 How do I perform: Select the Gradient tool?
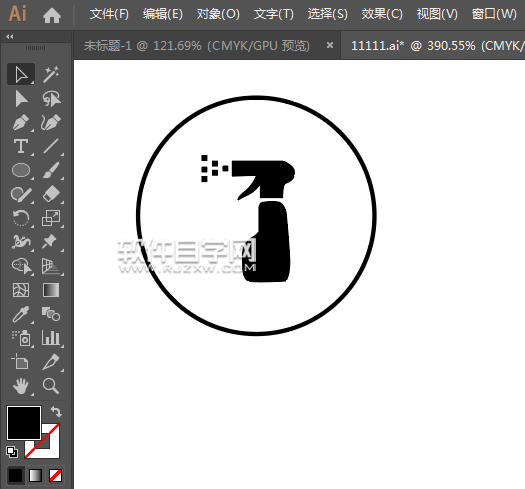(51, 290)
